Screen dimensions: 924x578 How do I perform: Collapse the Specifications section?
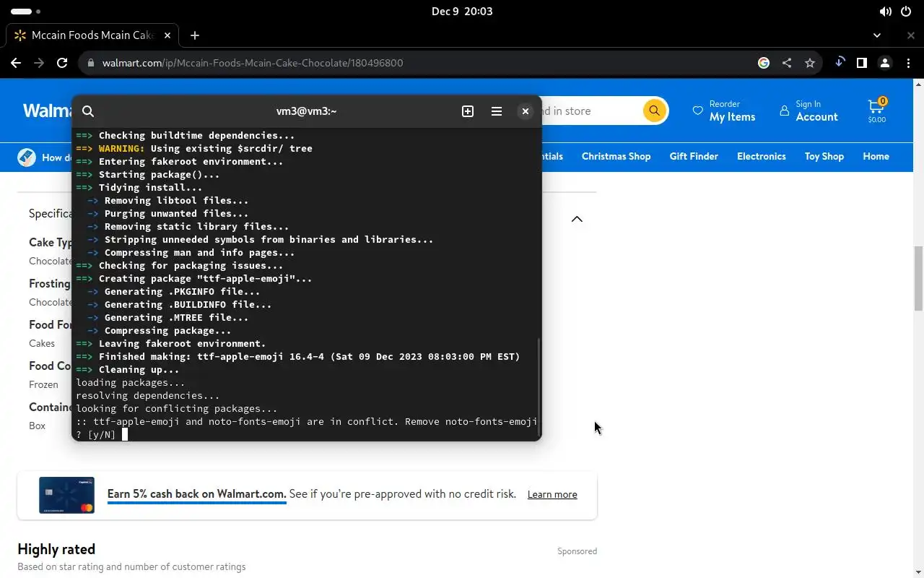tap(577, 219)
